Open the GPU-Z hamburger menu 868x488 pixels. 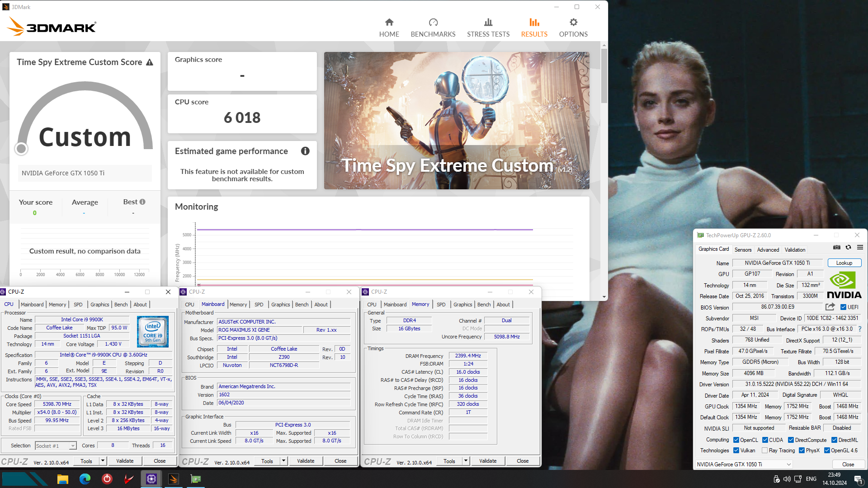click(860, 247)
